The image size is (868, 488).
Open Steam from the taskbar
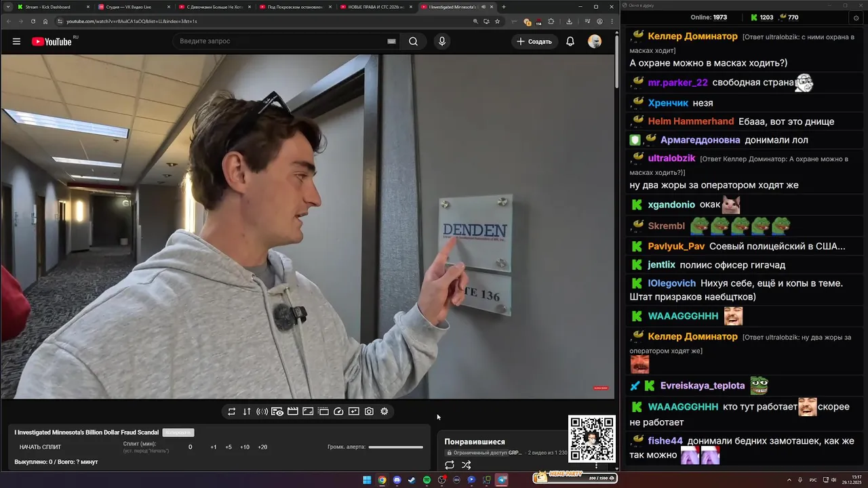[x=412, y=480]
